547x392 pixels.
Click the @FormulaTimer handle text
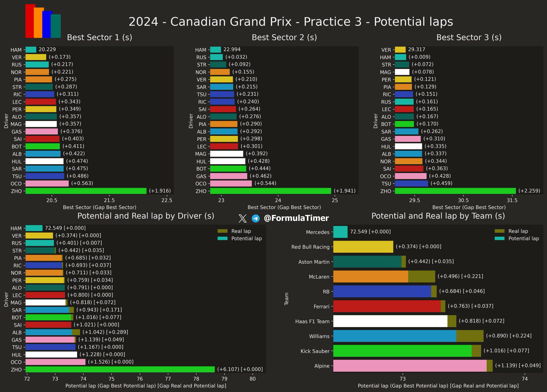296,218
